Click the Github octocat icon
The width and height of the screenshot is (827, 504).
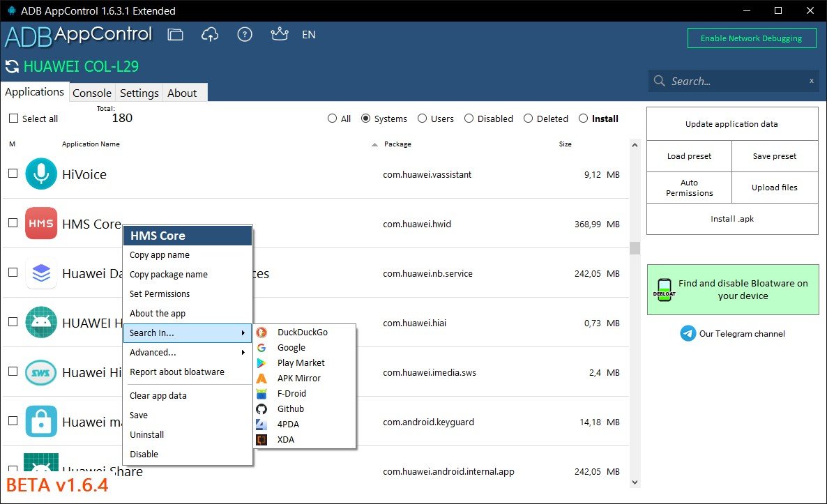click(x=261, y=408)
